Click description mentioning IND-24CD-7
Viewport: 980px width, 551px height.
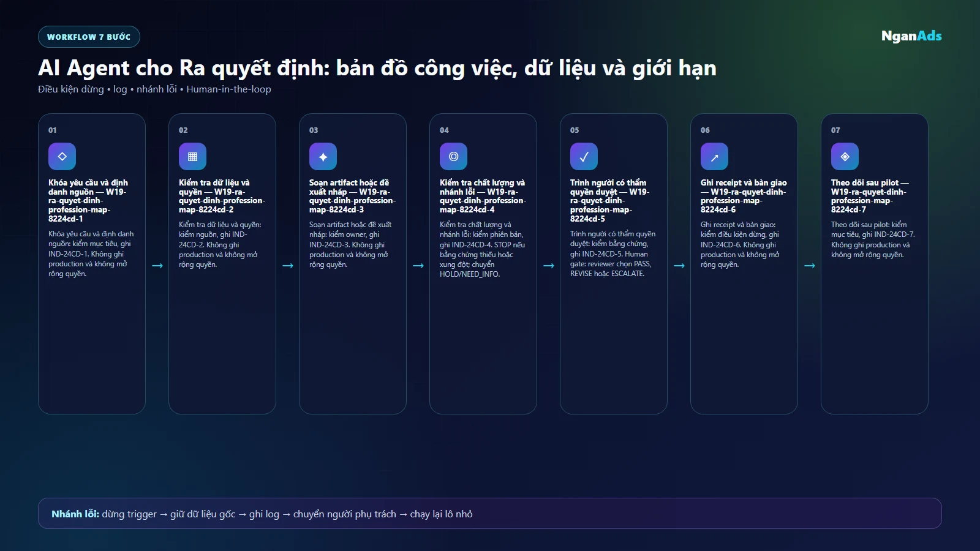873,240
